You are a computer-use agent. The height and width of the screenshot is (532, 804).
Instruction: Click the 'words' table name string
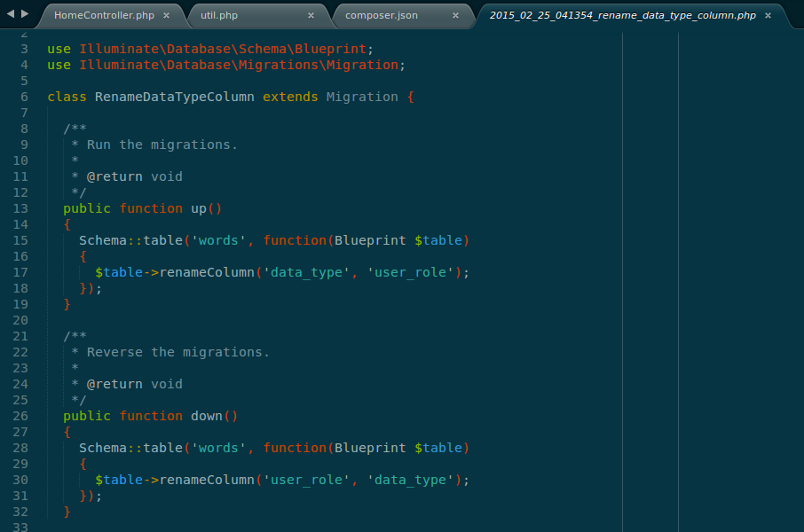[x=216, y=240]
